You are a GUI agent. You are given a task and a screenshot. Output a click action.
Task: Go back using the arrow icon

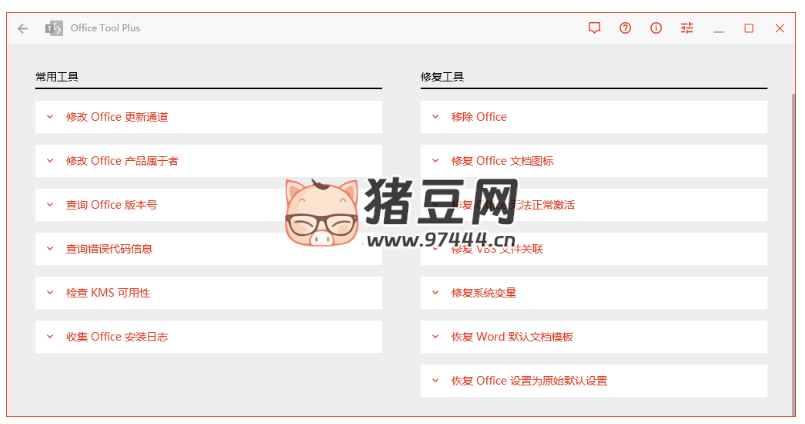coord(23,28)
